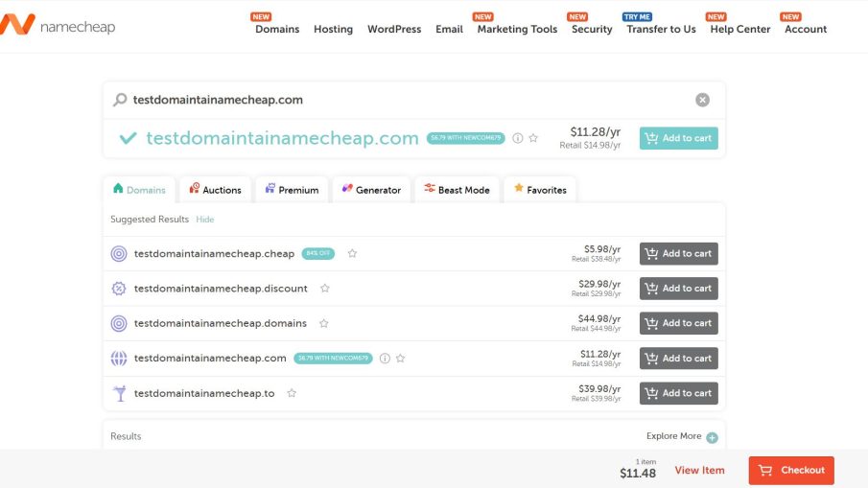Image resolution: width=868 pixels, height=488 pixels.
Task: Toggle the favorite star for testdomaintainamecheap.discount
Action: 325,289
